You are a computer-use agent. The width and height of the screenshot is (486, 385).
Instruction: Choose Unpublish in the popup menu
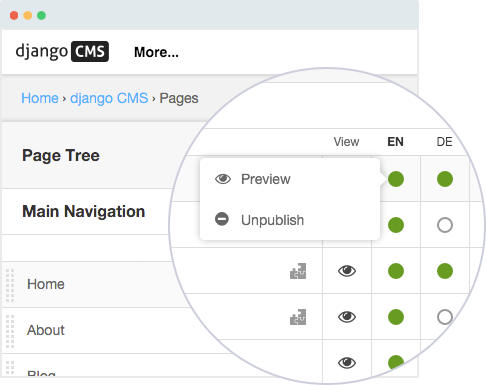[272, 220]
